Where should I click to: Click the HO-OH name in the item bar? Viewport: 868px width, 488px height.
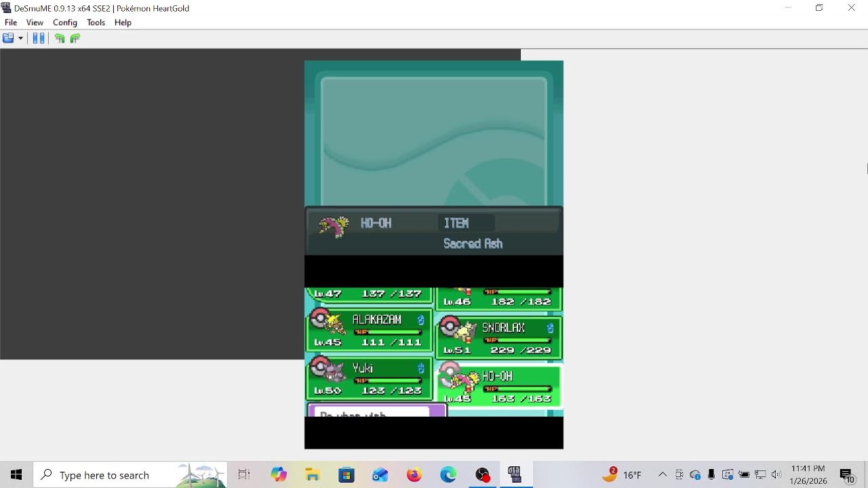pos(376,223)
